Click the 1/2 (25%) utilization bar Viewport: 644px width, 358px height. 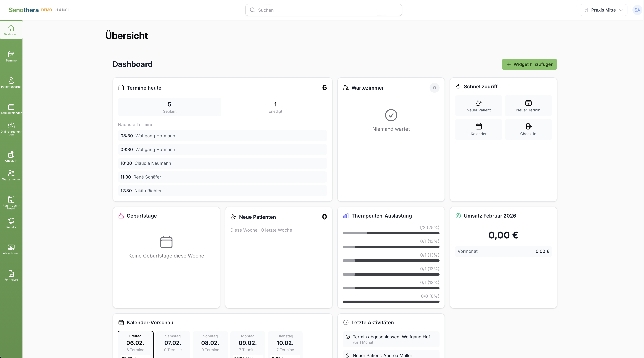[391, 233]
